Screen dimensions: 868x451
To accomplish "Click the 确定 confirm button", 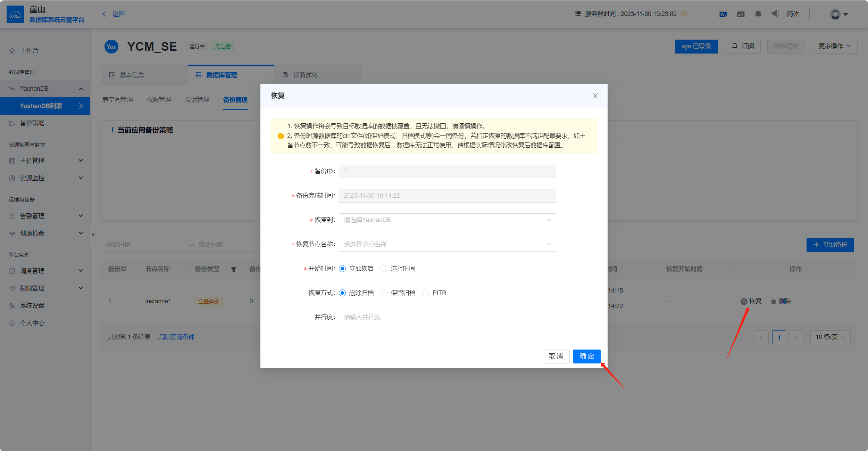I will tap(586, 356).
